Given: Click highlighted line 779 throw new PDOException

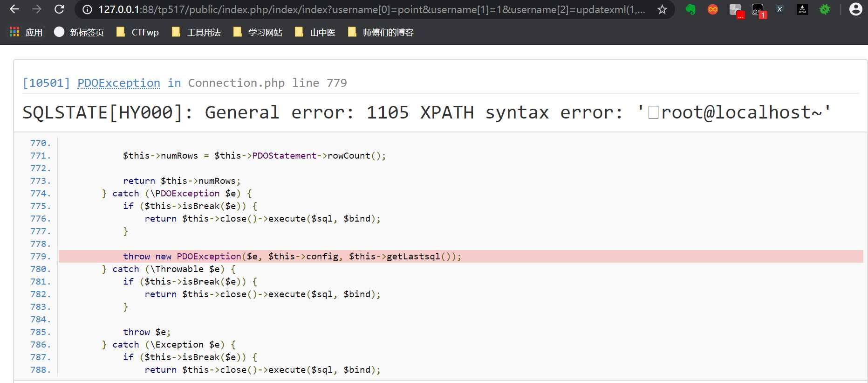Looking at the screenshot, I should pos(461,256).
